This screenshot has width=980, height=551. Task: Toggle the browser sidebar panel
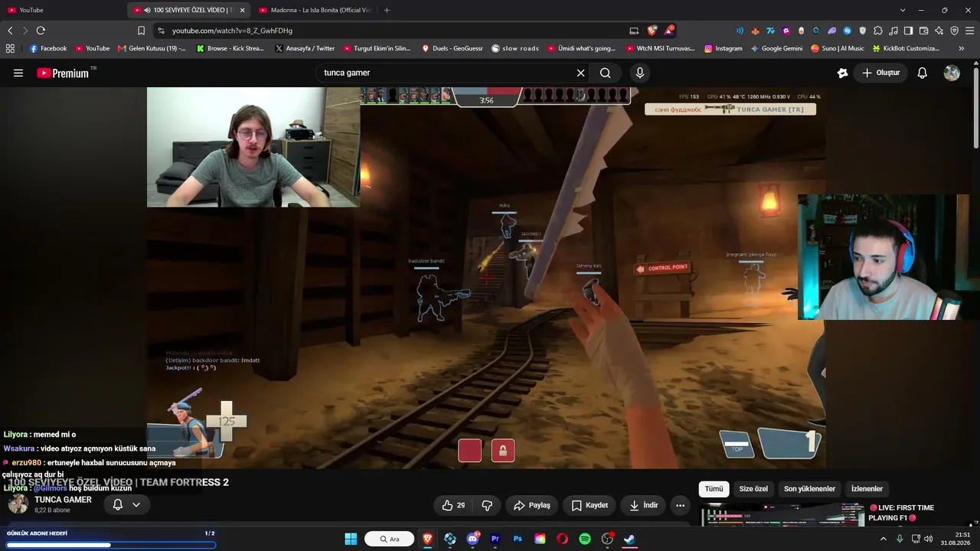click(x=908, y=31)
